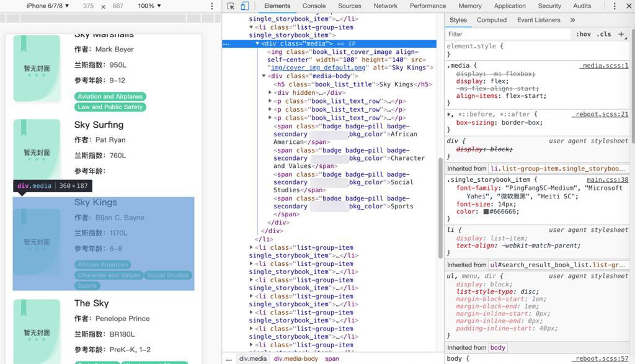This screenshot has height=364, width=635.
Task: Select div.media-body in the breadcrumb
Action: (296, 359)
